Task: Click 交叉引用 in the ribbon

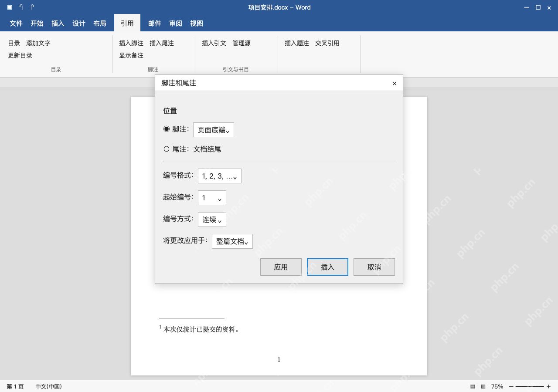Action: click(x=327, y=43)
